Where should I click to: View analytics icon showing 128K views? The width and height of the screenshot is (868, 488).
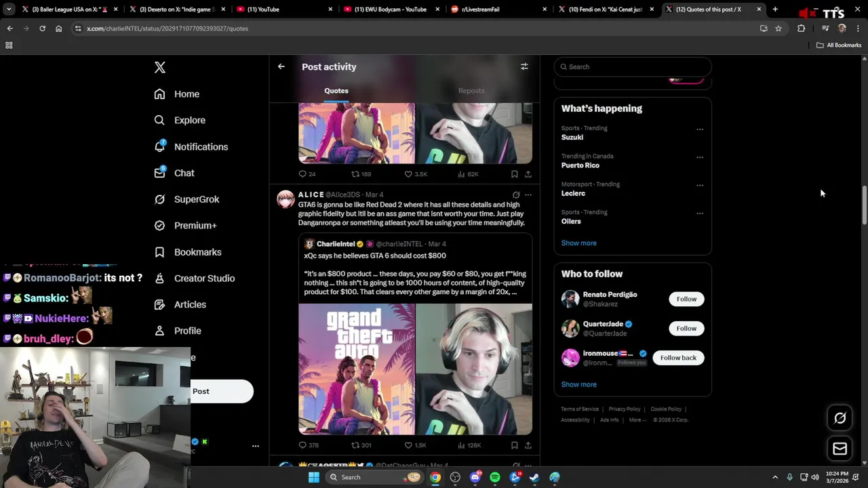(x=462, y=445)
